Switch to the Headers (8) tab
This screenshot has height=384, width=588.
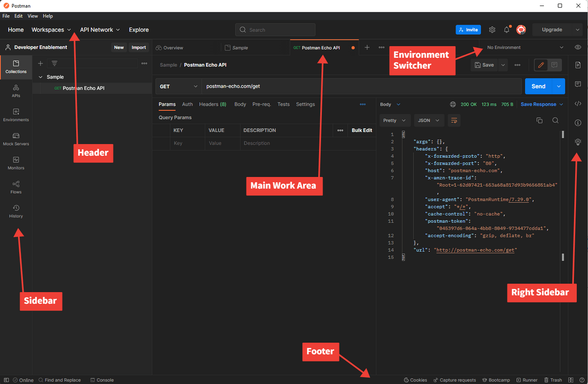[213, 104]
